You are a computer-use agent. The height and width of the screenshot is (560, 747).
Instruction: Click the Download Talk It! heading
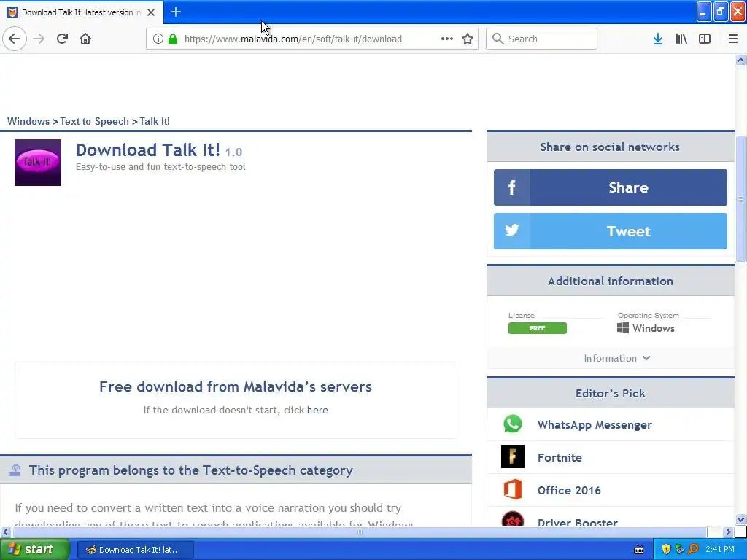[x=147, y=150]
